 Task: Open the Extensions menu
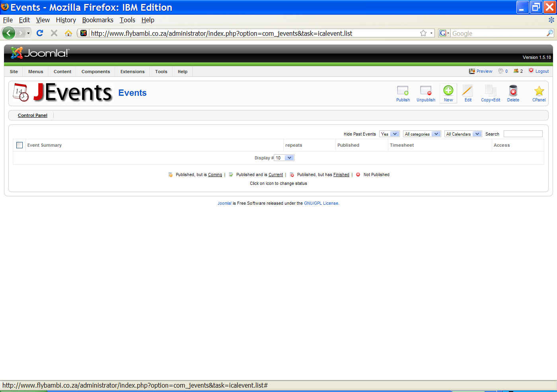pyautogui.click(x=132, y=72)
